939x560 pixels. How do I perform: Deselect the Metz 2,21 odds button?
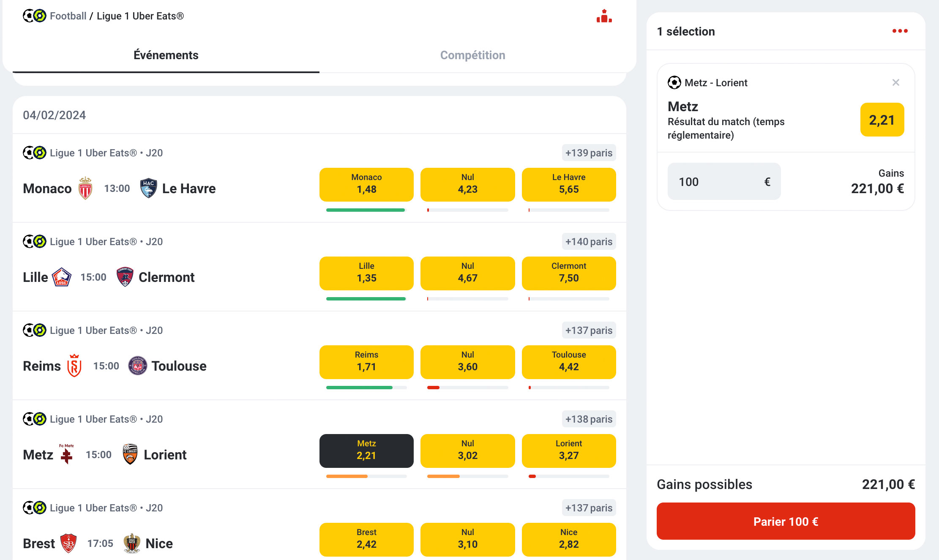366,451
